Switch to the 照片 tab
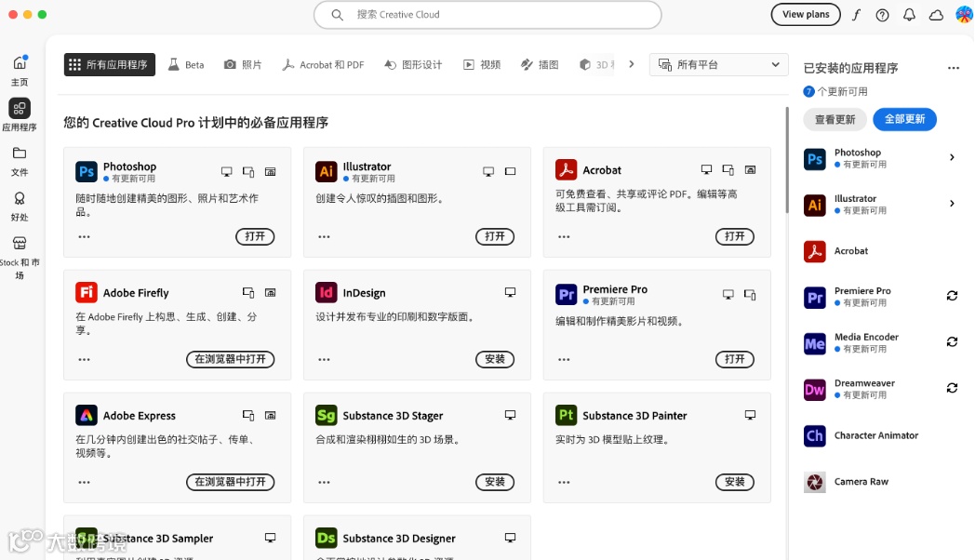The height and width of the screenshot is (560, 975). (x=243, y=64)
